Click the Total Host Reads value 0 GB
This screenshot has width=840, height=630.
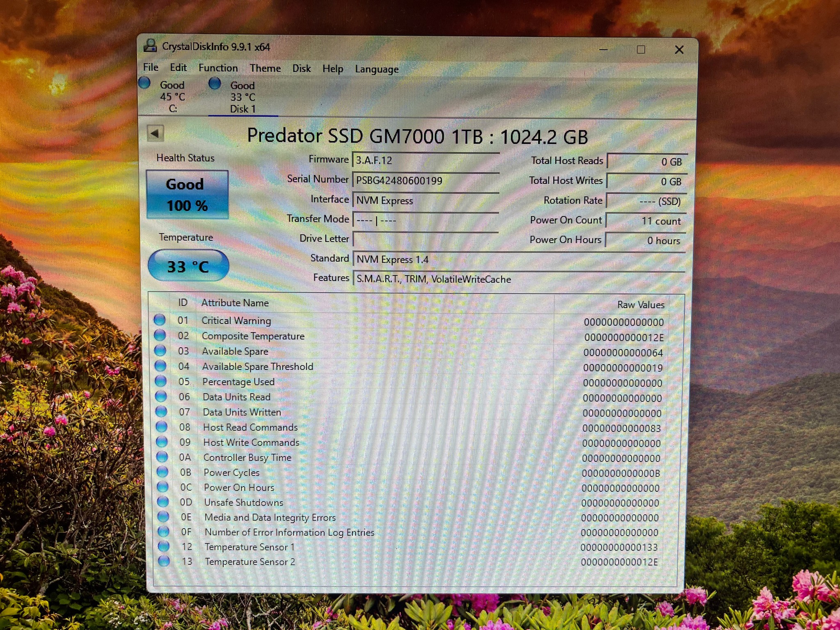pyautogui.click(x=647, y=161)
